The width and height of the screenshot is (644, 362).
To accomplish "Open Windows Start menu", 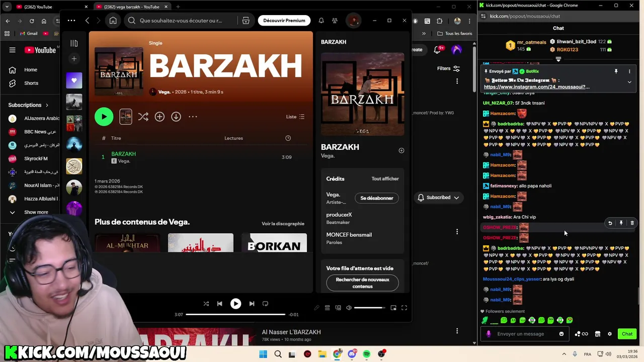I will [x=263, y=354].
